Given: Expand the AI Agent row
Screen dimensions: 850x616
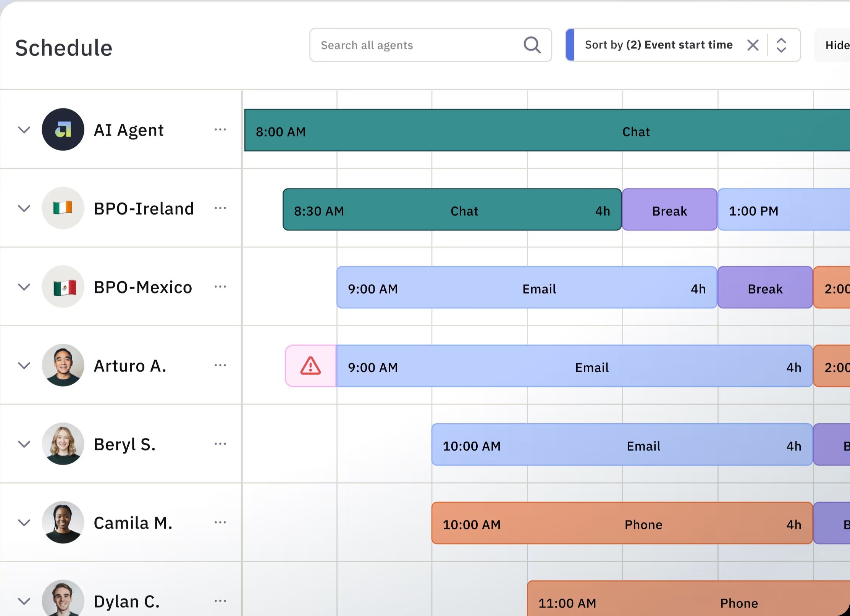Looking at the screenshot, I should 24,130.
